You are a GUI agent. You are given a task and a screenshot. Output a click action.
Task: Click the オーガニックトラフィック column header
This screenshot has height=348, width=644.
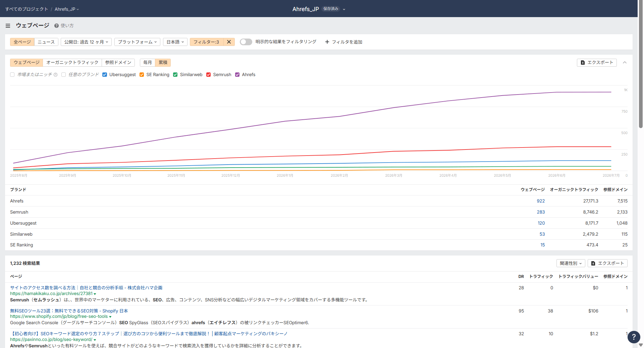click(574, 190)
